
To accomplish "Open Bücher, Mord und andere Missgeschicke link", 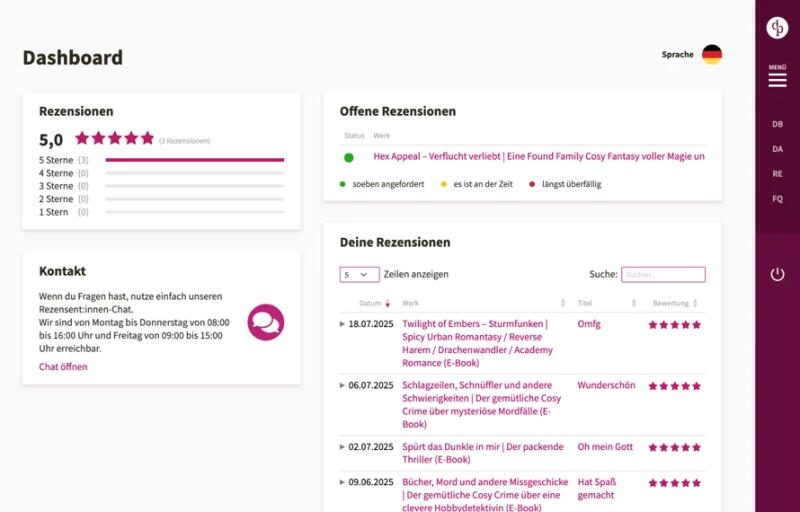I will pos(485,495).
